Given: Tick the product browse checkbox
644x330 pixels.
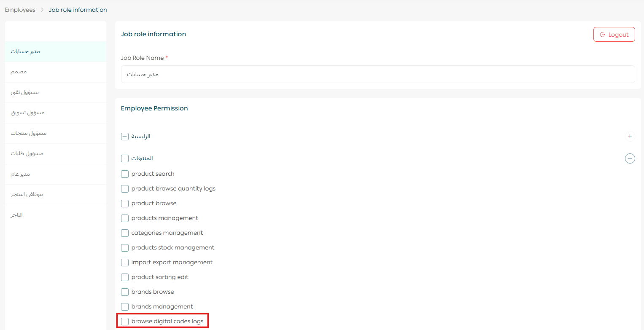Looking at the screenshot, I should pos(125,204).
